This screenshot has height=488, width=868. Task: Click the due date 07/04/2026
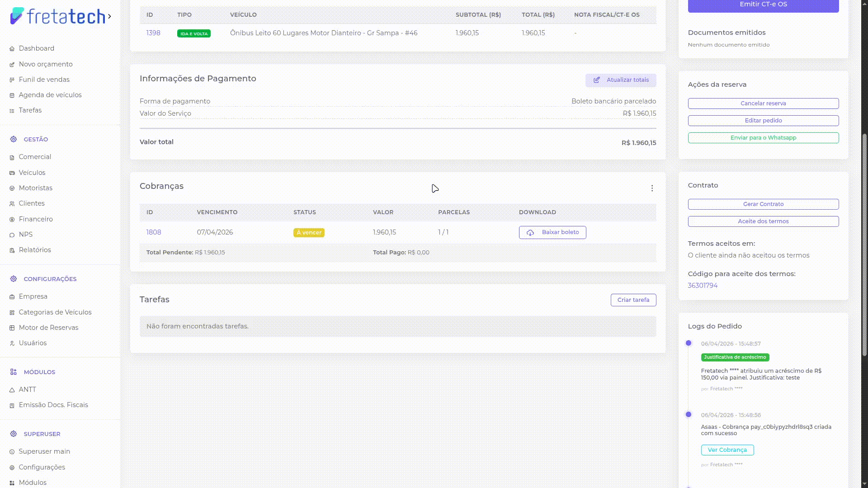(215, 232)
